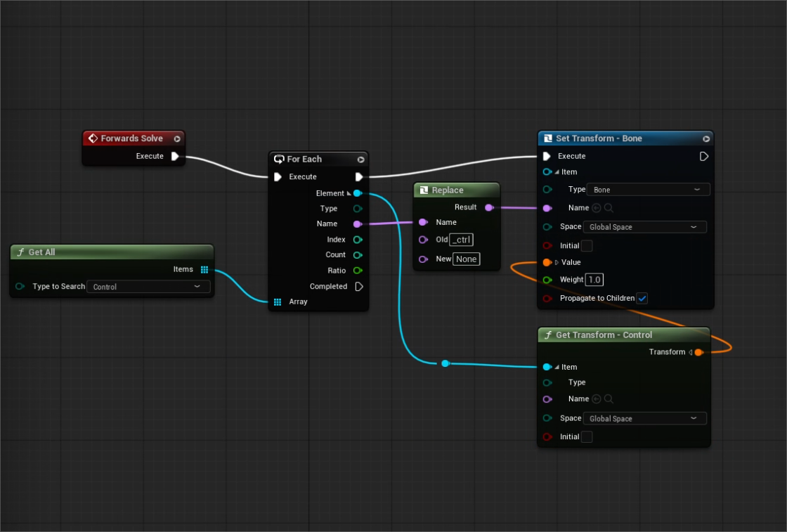The height and width of the screenshot is (532, 787).
Task: Toggle Initial checkbox in Set Transform Bone
Action: click(587, 245)
